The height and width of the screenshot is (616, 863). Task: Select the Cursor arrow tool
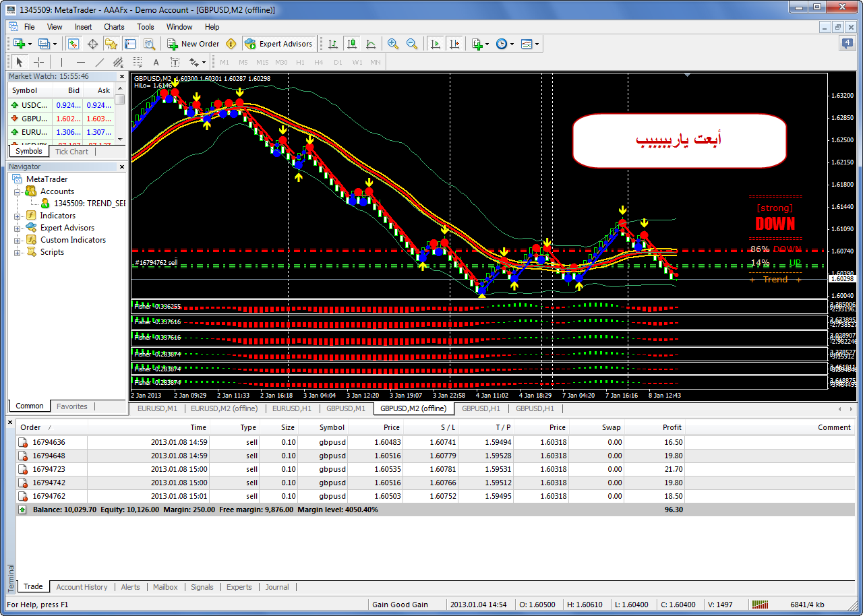pos(20,62)
